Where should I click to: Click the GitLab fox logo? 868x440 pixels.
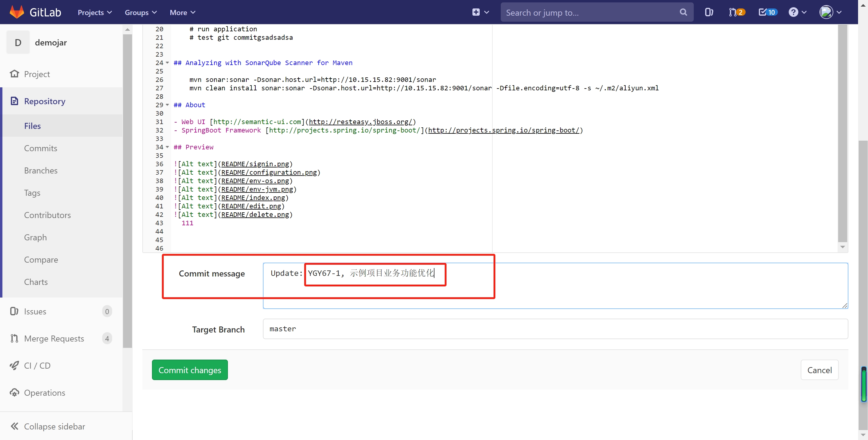pyautogui.click(x=17, y=12)
